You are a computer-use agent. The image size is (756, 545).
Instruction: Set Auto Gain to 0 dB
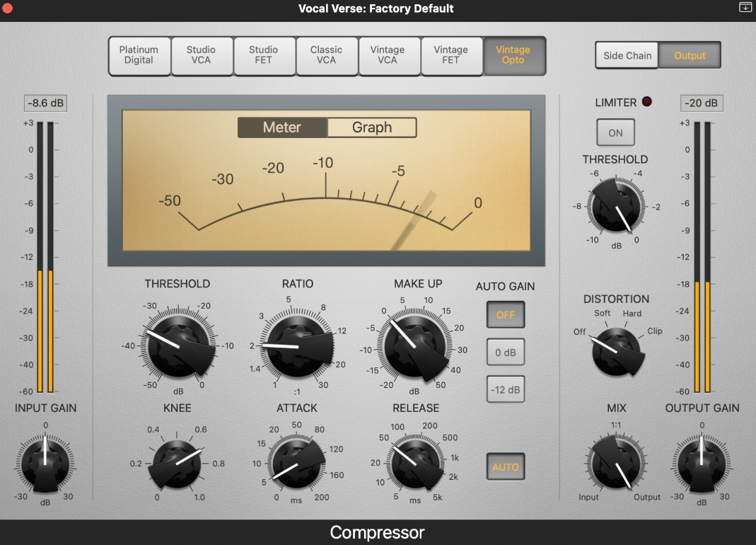tap(505, 352)
